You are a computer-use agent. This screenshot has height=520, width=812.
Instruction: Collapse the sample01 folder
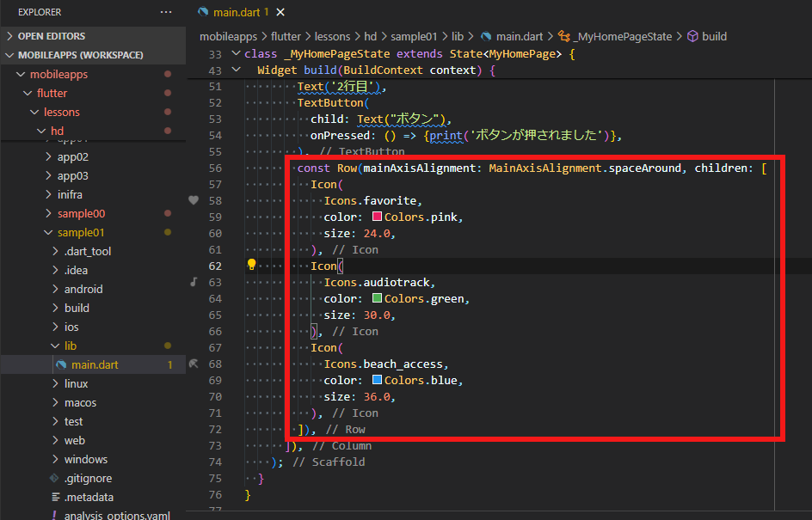81,232
